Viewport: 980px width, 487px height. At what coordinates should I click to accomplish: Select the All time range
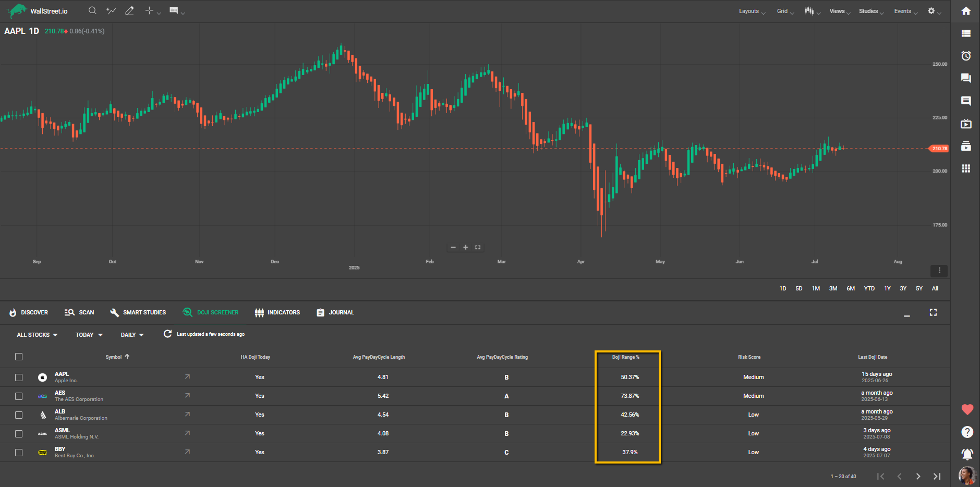click(x=935, y=288)
